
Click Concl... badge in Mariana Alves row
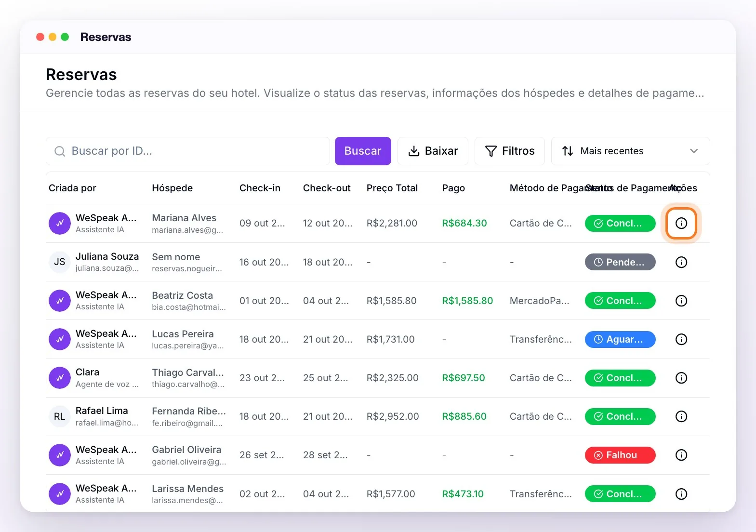620,223
